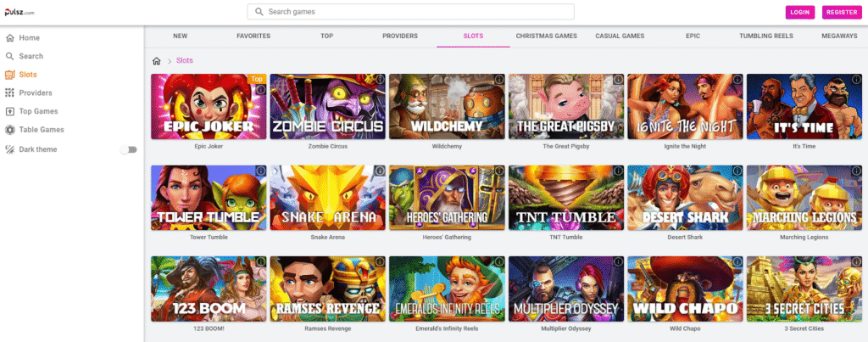Click into the Search games field
868x342 pixels.
click(x=411, y=12)
